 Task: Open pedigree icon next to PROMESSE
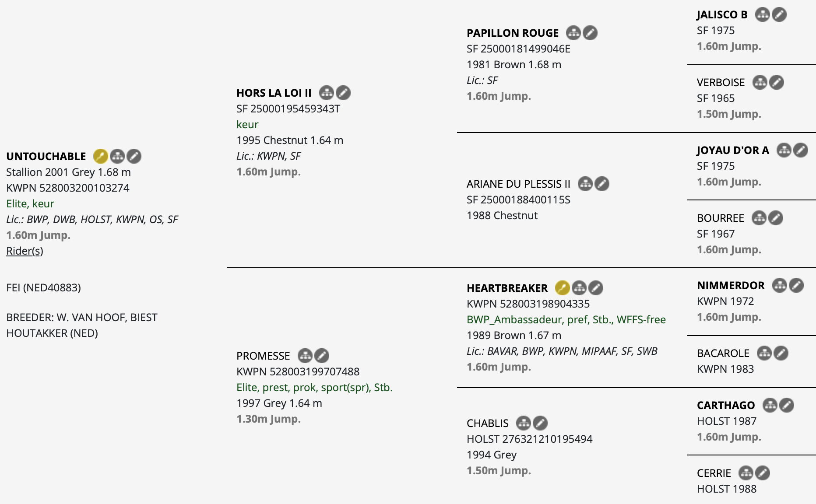pos(305,356)
